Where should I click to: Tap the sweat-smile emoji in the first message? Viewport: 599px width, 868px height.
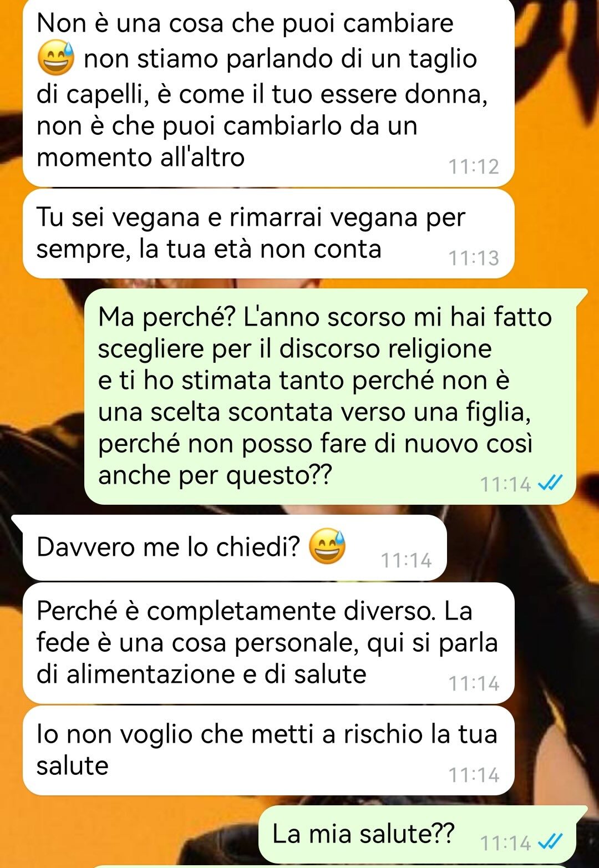tap(55, 59)
